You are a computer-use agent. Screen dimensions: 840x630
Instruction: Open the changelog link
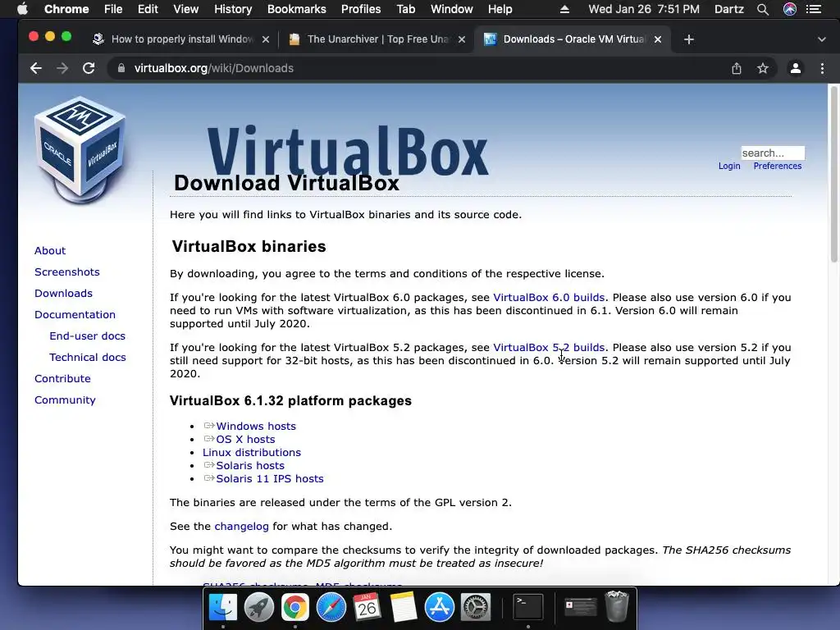click(241, 527)
